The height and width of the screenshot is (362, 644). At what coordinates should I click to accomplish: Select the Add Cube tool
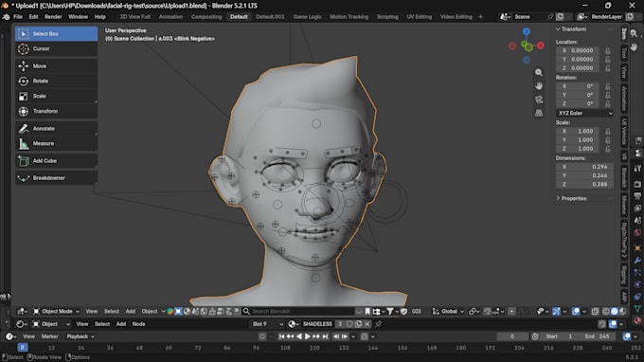coord(56,161)
